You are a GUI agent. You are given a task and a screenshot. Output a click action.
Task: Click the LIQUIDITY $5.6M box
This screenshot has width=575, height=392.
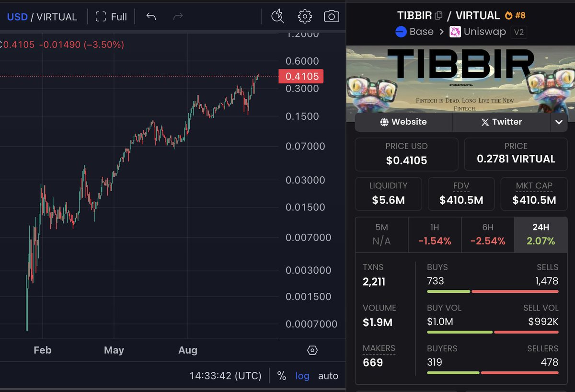tap(389, 194)
